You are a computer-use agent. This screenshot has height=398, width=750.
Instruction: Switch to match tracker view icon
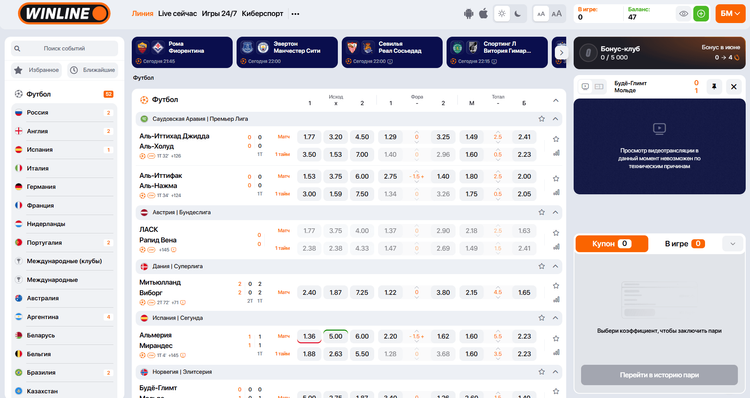tap(599, 87)
